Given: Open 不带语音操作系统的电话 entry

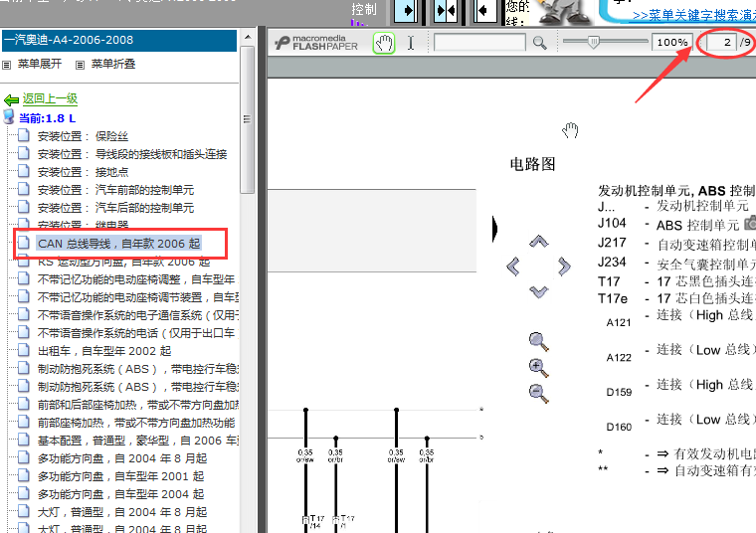Looking at the screenshot, I should point(137,333).
